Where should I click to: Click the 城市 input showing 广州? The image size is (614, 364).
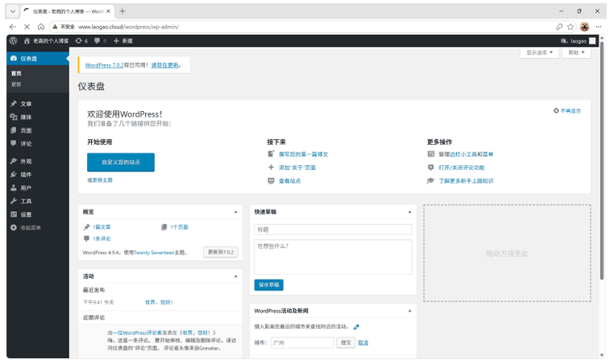[302, 343]
